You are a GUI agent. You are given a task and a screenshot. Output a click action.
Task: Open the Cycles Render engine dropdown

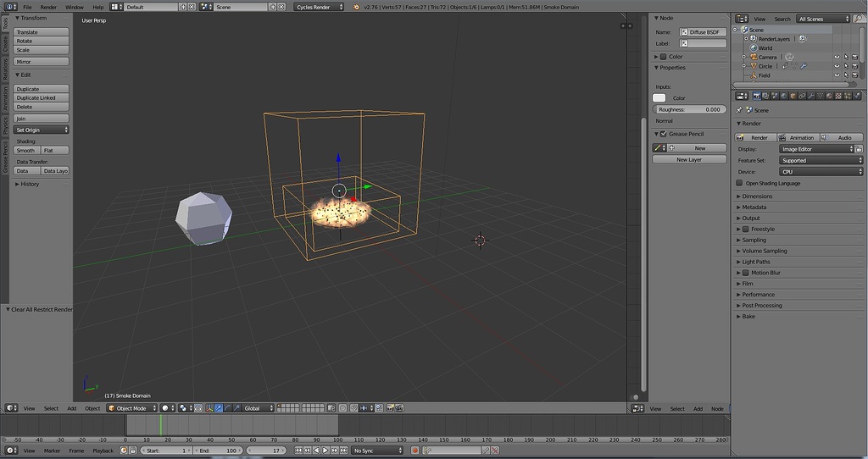[x=319, y=7]
